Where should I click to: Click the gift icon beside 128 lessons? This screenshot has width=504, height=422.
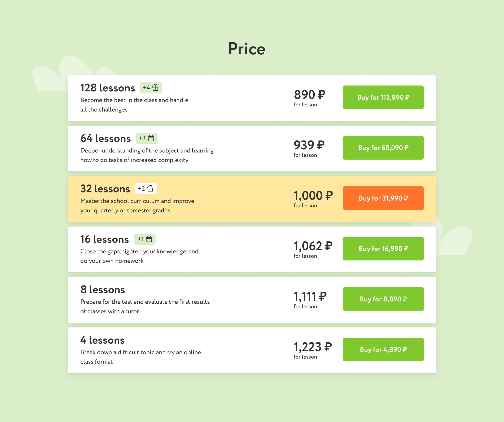155,88
